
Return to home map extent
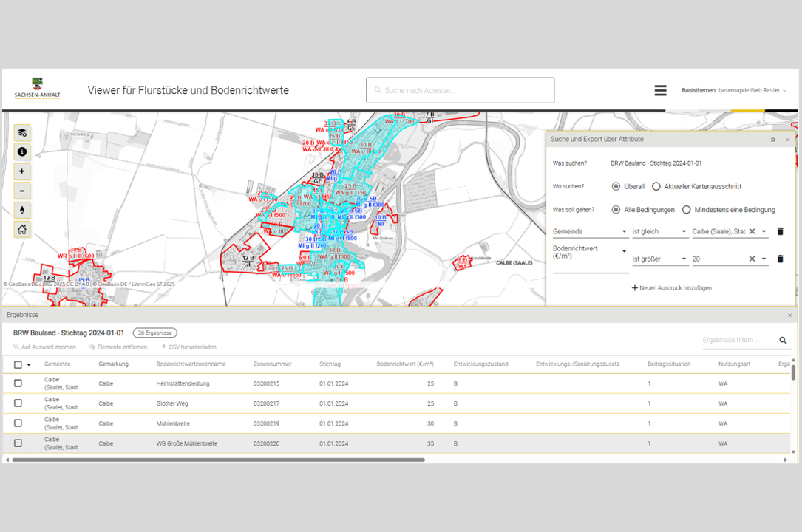(22, 230)
